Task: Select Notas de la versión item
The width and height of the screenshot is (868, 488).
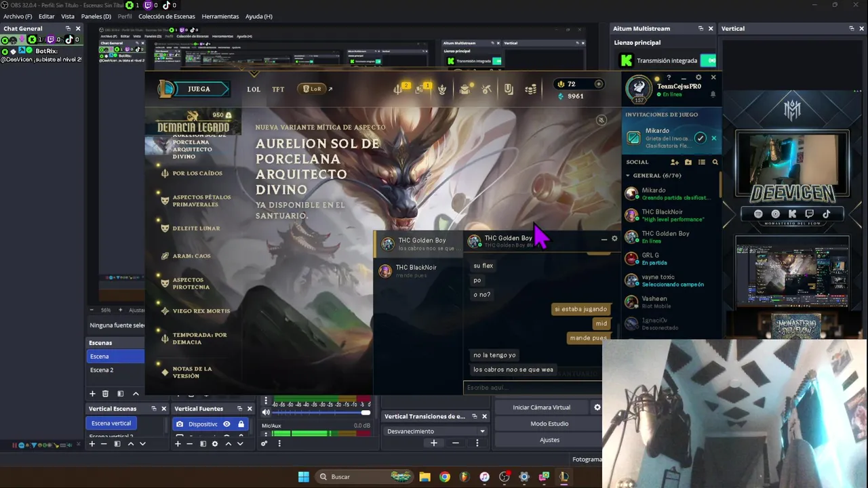Action: tap(192, 372)
